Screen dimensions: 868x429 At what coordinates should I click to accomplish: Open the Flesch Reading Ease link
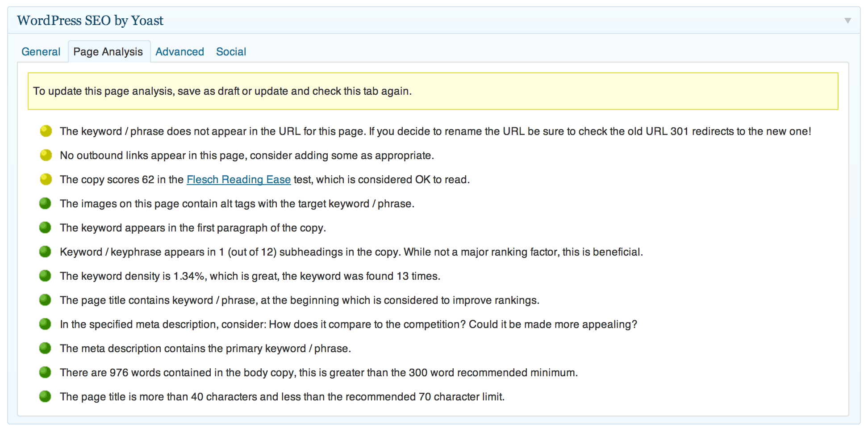click(x=238, y=180)
